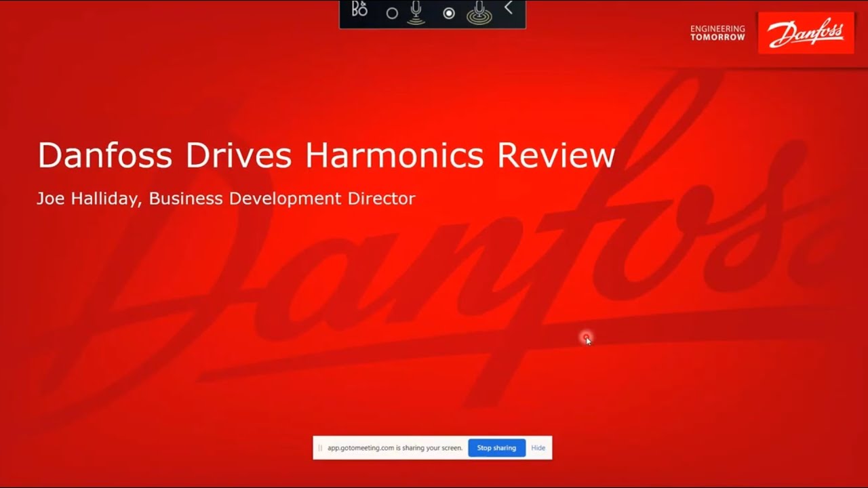Viewport: 868px width, 488px height.
Task: Choose the selected radio button in the audio toolbar
Action: tap(448, 13)
